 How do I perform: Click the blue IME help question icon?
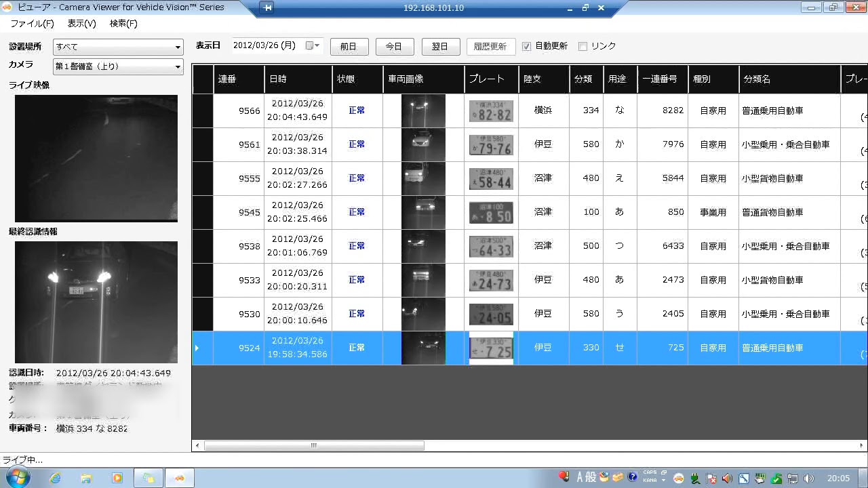[x=633, y=477]
